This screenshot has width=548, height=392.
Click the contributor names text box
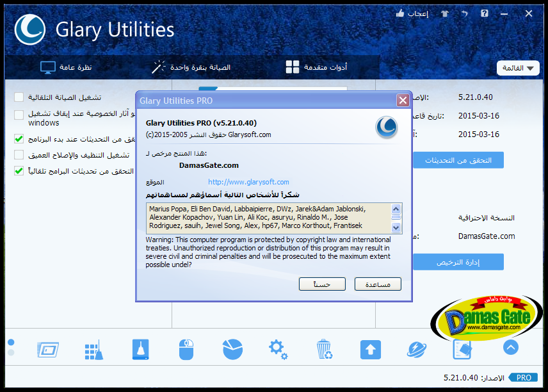coord(275,218)
